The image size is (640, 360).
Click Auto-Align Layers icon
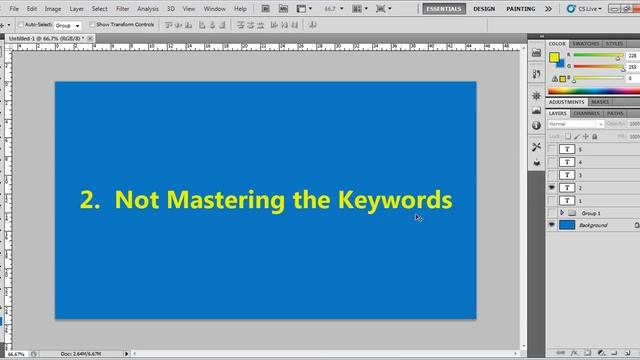click(x=313, y=25)
